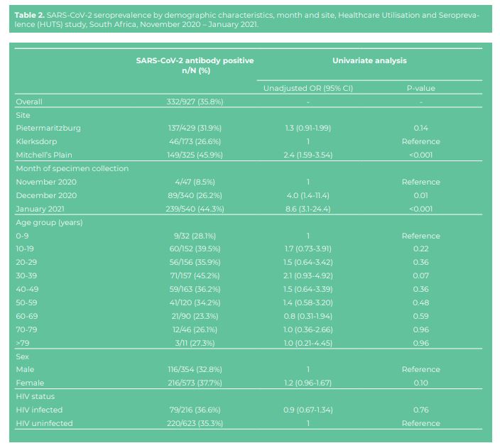Click the 30-39 age group row
The height and width of the screenshot is (448, 500).
click(249, 275)
